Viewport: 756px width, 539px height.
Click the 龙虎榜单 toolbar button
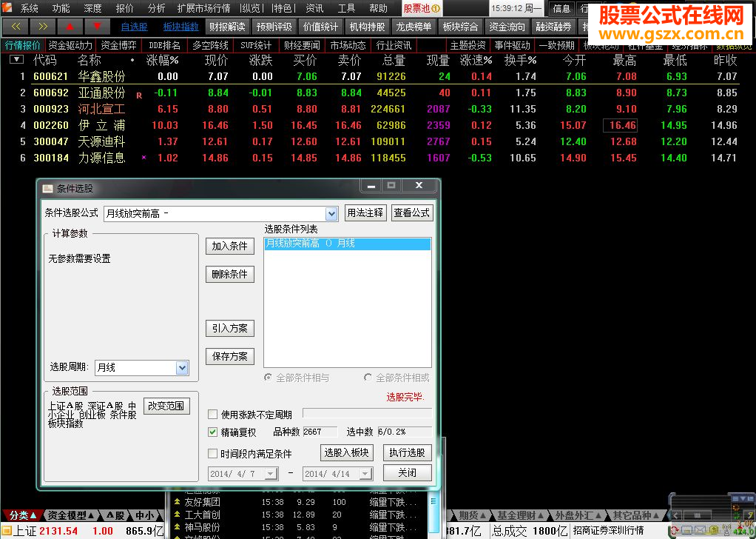pos(414,27)
